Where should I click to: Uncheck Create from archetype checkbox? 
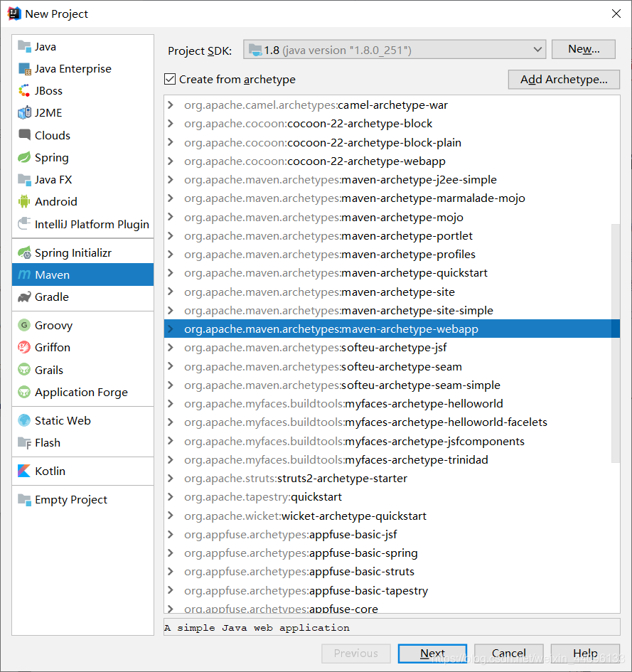click(170, 79)
